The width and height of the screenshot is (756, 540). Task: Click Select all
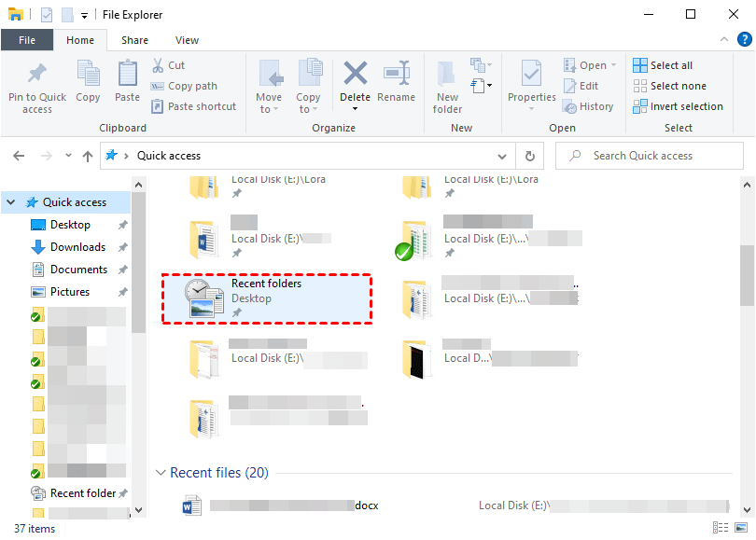663,65
